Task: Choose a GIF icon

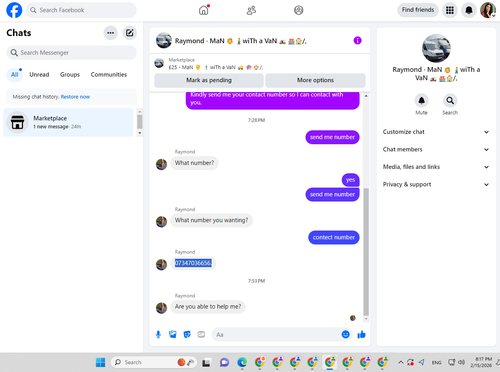Action: tap(201, 334)
